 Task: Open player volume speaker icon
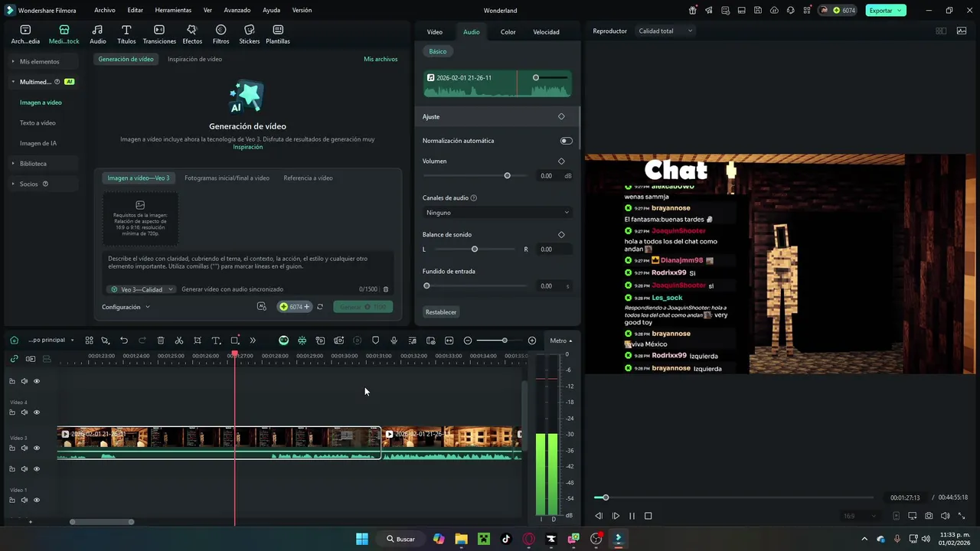[945, 516]
